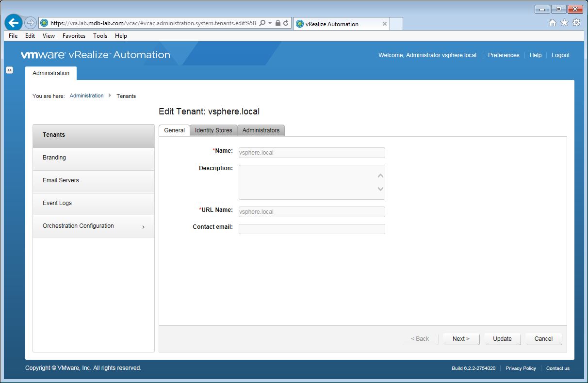Expand the Orchestration Configuration submenu arrow
The height and width of the screenshot is (383, 588).
pos(143,227)
